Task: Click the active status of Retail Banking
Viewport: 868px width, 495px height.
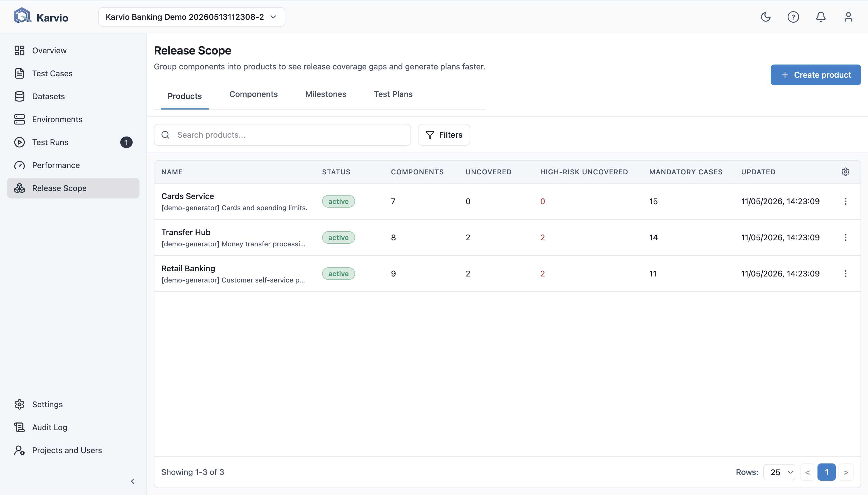Action: [x=338, y=274]
